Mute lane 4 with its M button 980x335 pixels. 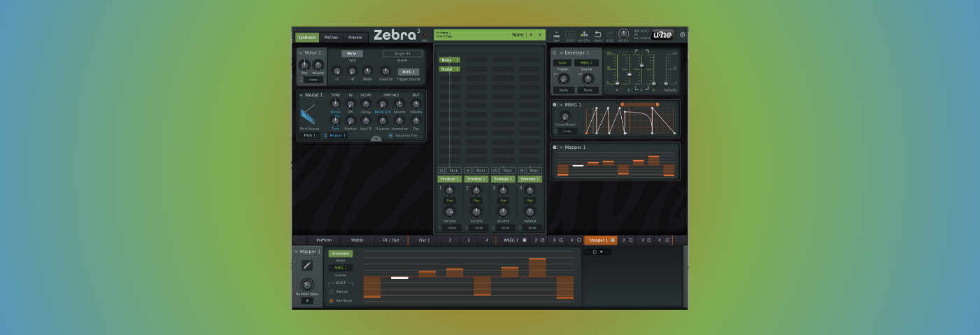[521, 170]
